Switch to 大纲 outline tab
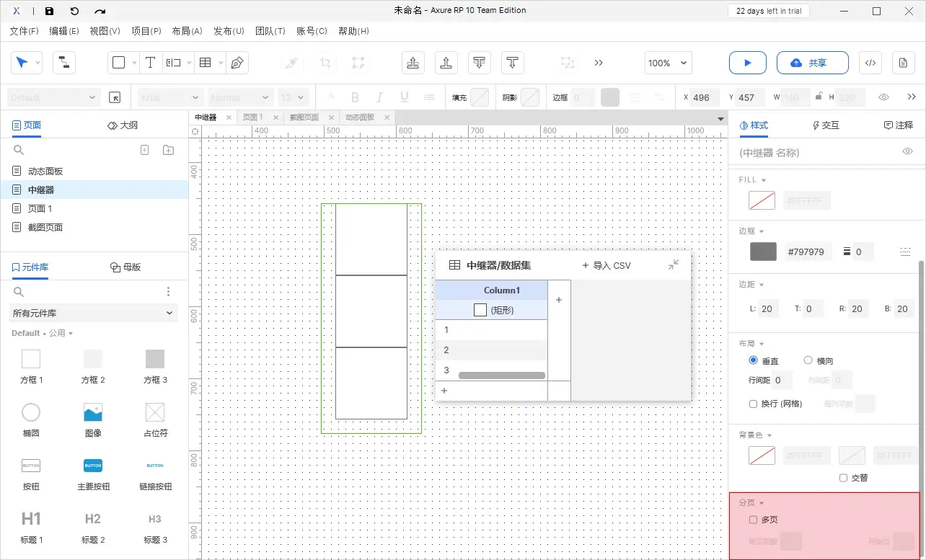 click(x=123, y=125)
